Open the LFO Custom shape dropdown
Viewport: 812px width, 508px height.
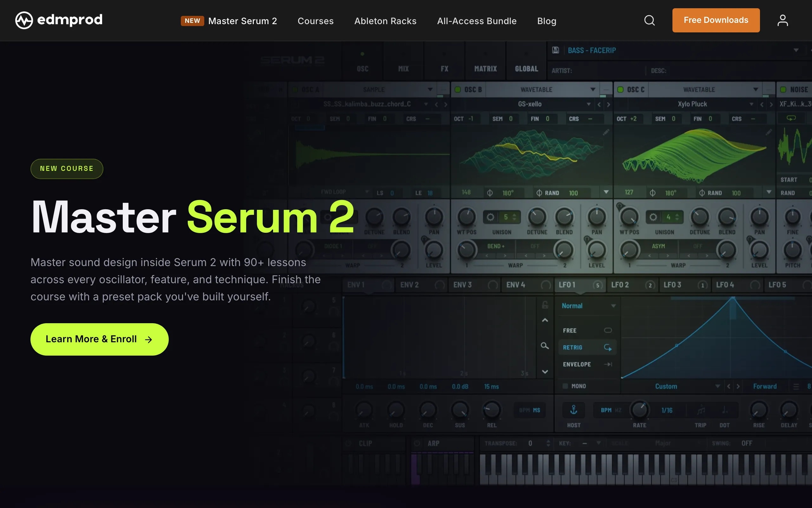[x=717, y=386]
